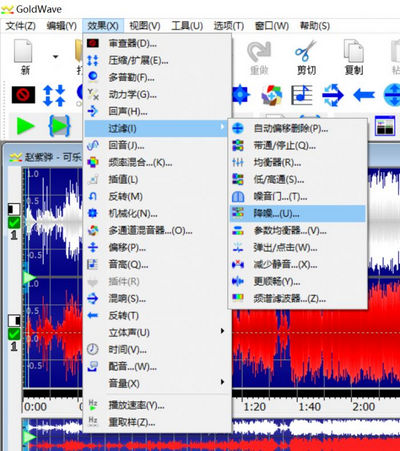Click the music note pitch toolbar icon
The height and width of the screenshot is (451, 400).
302,95
